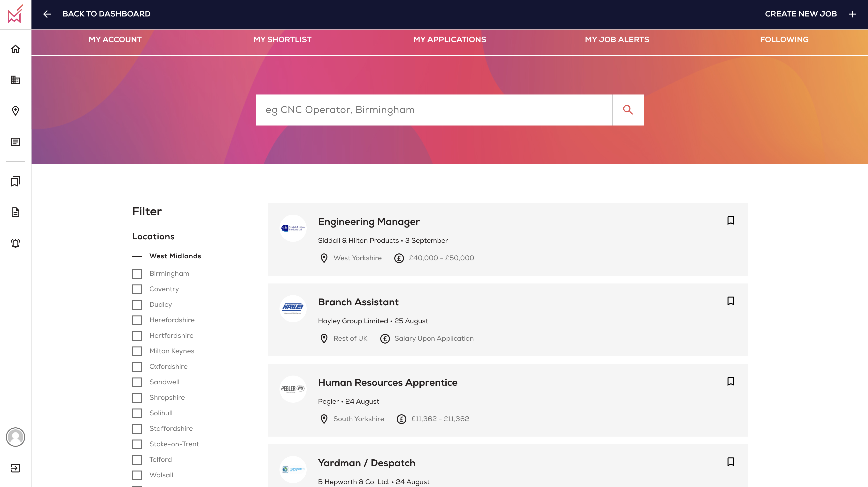Click Create New Job text
This screenshot has width=868, height=487.
tap(801, 14)
